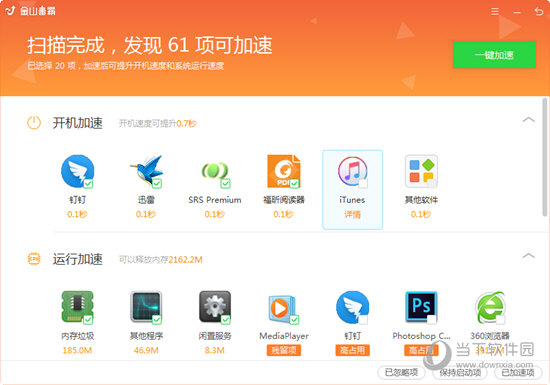Image resolution: width=550 pixels, height=385 pixels.
Task: Click the Photoshop C... label
Action: (421, 336)
